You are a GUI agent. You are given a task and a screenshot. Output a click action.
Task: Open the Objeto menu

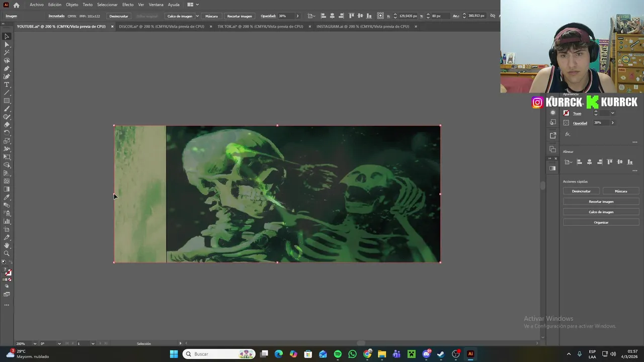point(72,5)
